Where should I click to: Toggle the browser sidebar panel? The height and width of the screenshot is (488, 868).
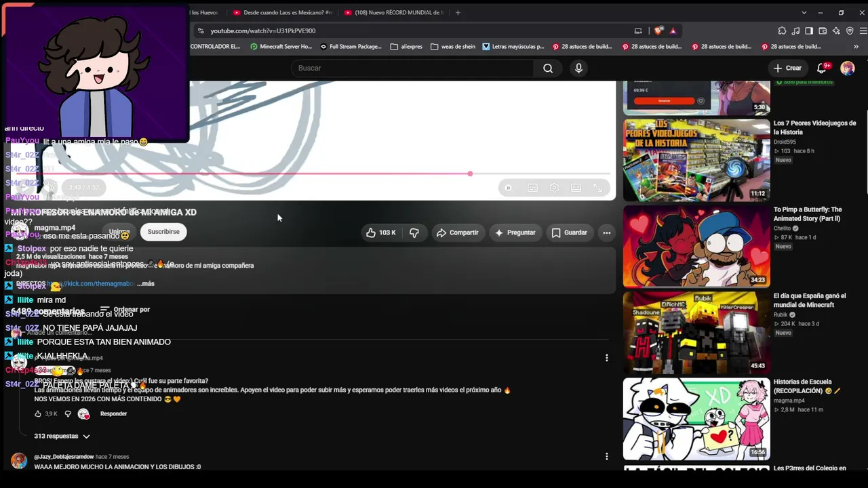click(809, 30)
